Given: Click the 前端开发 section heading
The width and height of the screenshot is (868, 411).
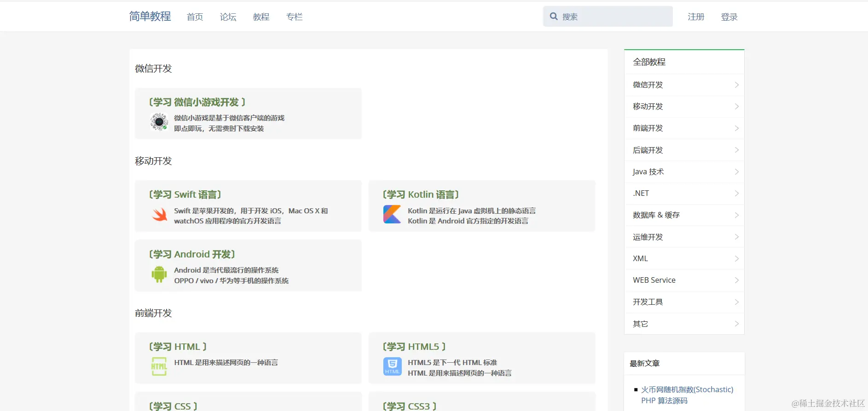Looking at the screenshot, I should pos(153,313).
